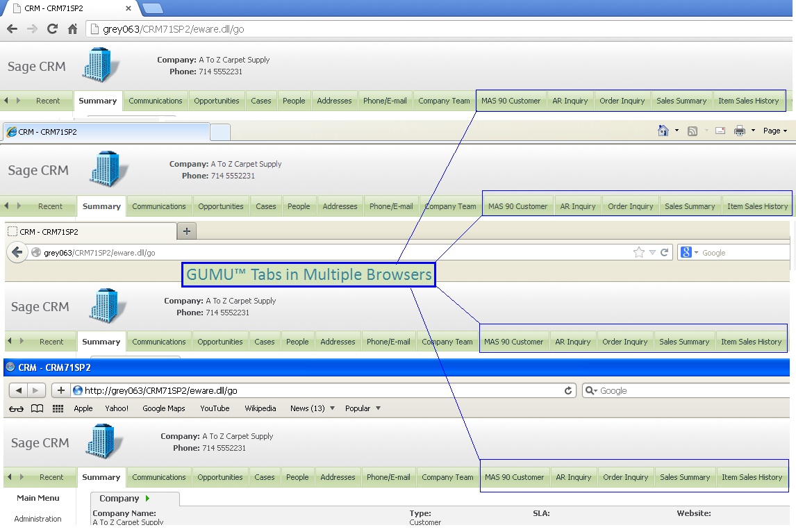Image resolution: width=796 pixels, height=532 pixels.
Task: Click the print icon in Internet Explorer
Action: pyautogui.click(x=740, y=131)
